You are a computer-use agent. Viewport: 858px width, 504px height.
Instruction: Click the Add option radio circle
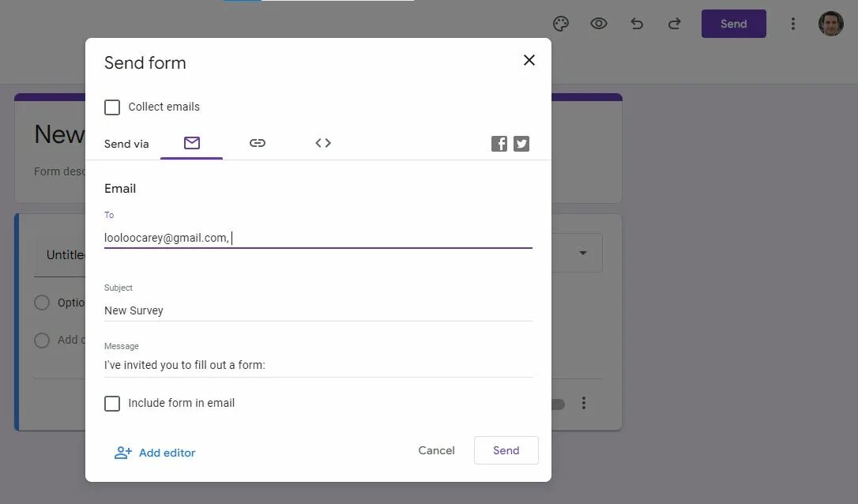coord(42,340)
